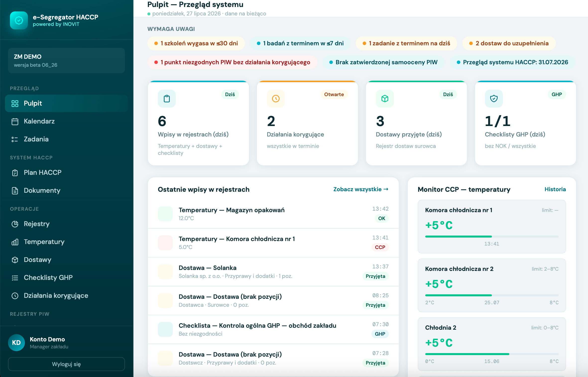588x377 pixels.
Task: Click the Rejestry pie chart icon
Action: 15,224
